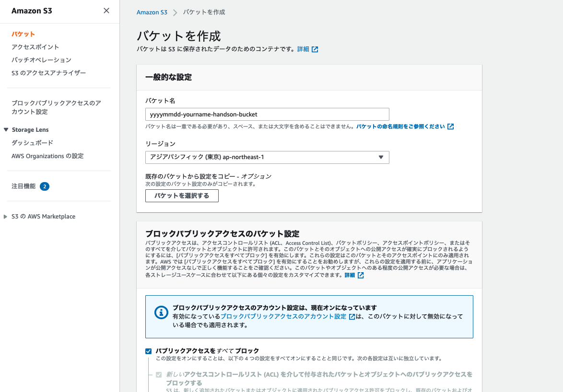Open バッチオペレーション in the sidebar

[41, 60]
